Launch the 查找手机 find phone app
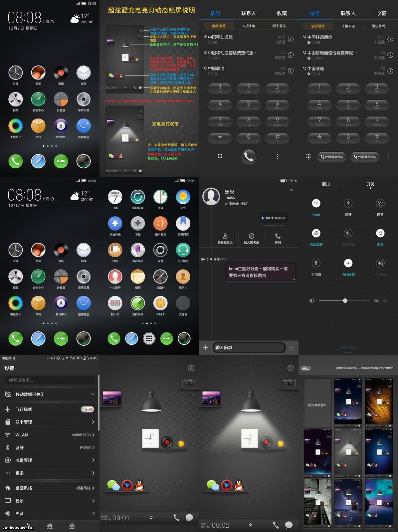 pos(138,303)
